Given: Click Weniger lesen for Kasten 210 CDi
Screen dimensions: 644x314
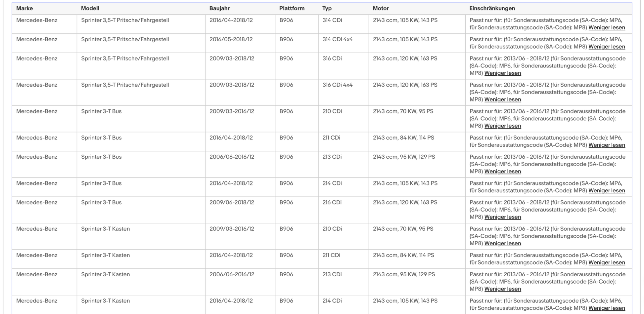Looking at the screenshot, I should pyautogui.click(x=502, y=244).
